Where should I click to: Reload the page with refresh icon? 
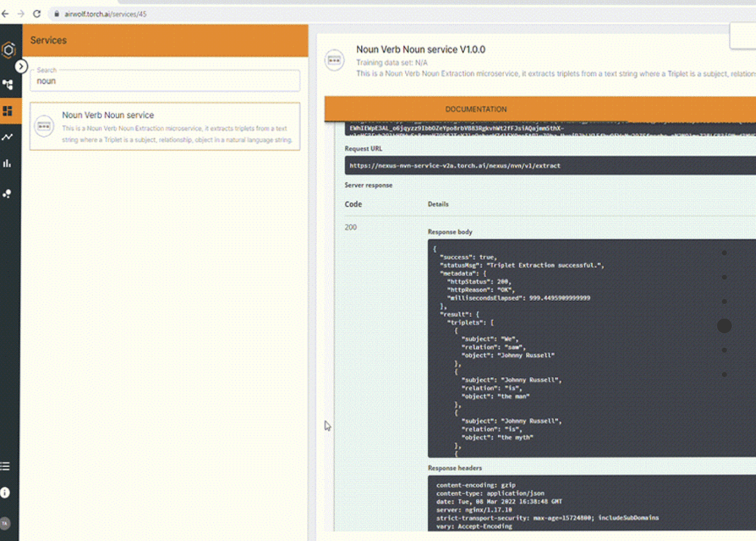tap(36, 14)
